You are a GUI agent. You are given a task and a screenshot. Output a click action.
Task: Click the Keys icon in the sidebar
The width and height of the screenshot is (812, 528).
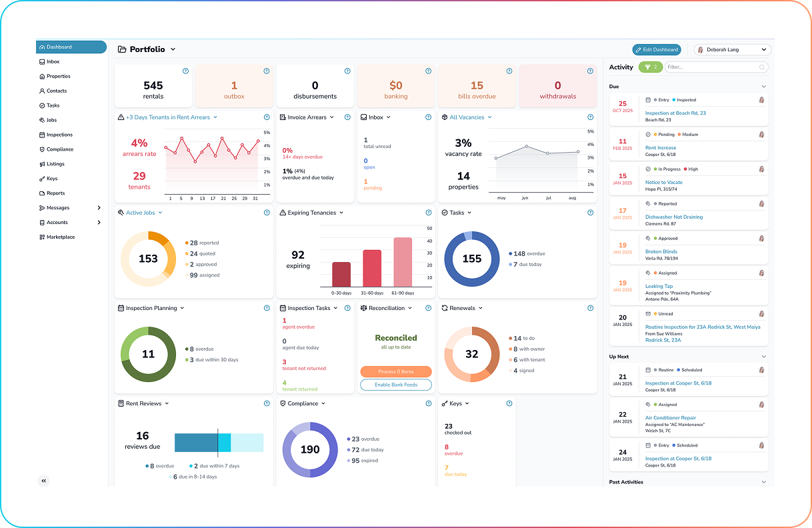42,179
